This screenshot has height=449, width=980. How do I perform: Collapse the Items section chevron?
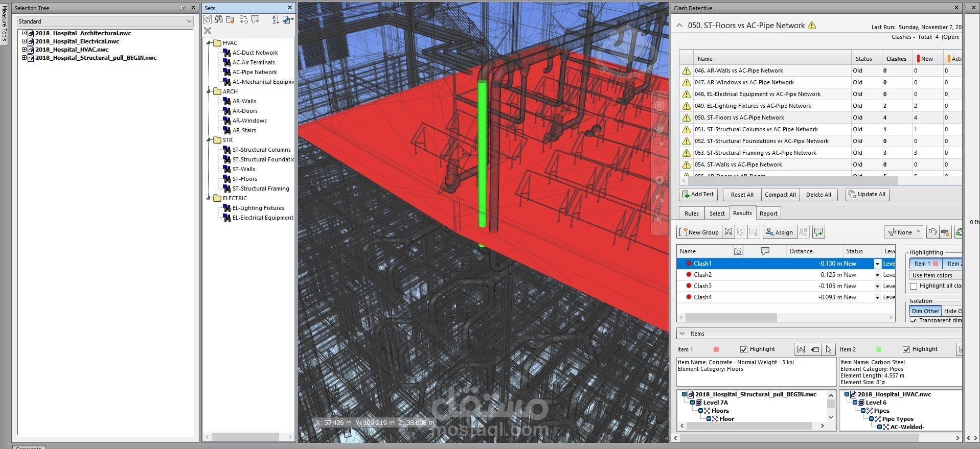point(682,334)
